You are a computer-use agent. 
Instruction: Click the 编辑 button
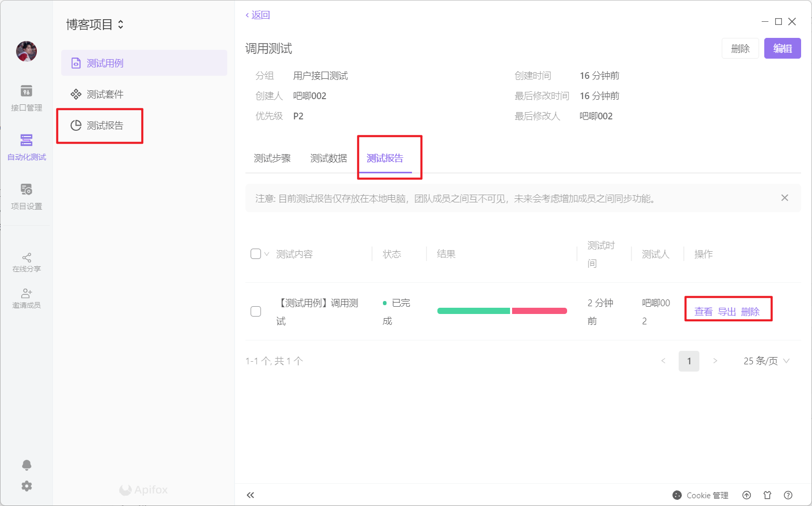click(782, 48)
